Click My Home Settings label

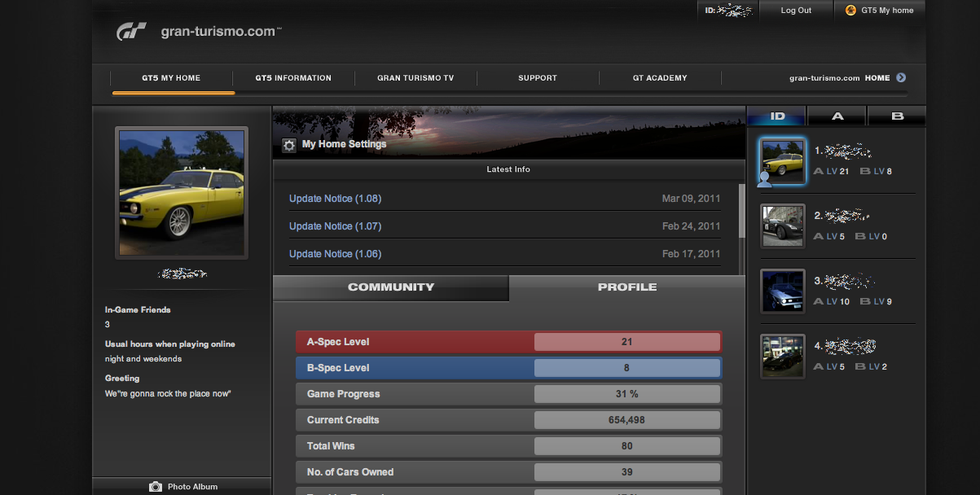344,144
